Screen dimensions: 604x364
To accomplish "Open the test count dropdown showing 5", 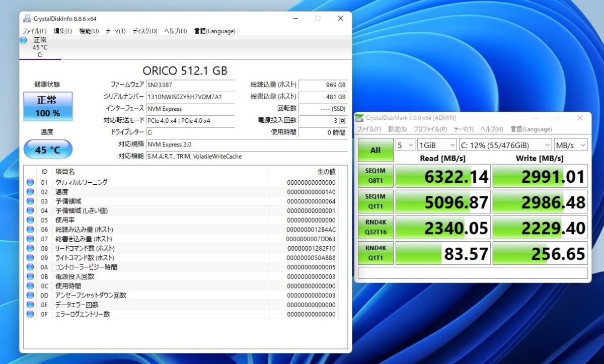I will coord(405,145).
